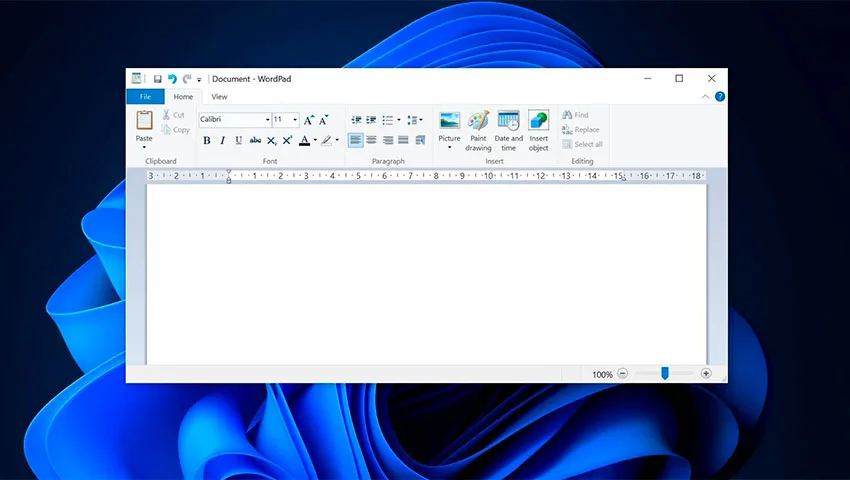
Task: Click the zoom slider handle
Action: [x=665, y=373]
